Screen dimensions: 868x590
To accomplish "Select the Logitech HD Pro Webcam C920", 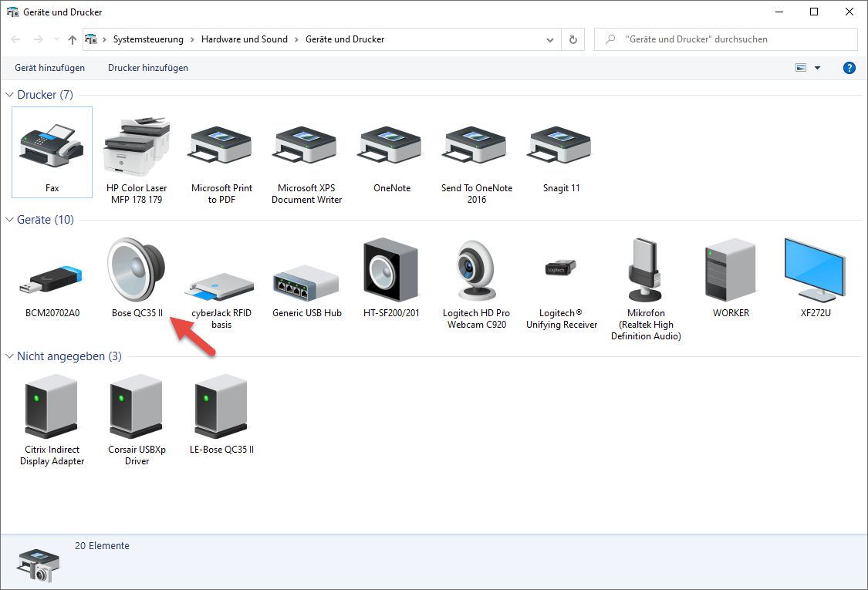I will [x=477, y=269].
